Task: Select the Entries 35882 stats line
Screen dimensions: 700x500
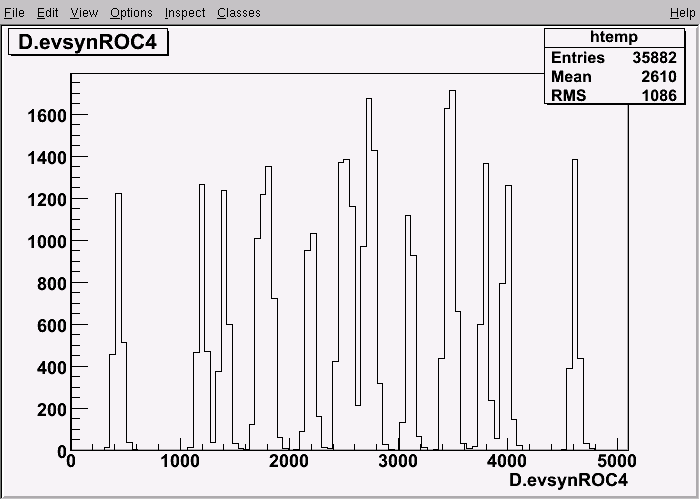Action: 614,57
